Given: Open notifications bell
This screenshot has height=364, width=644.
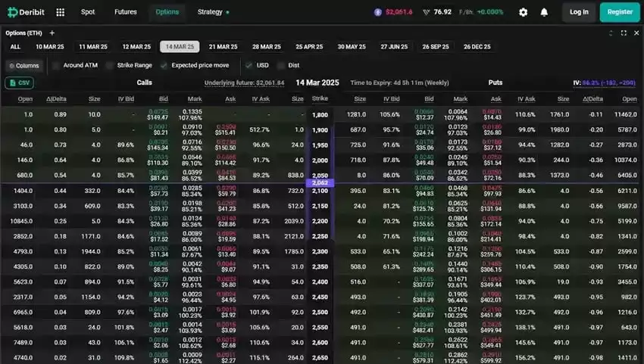Looking at the screenshot, I should (x=544, y=12).
